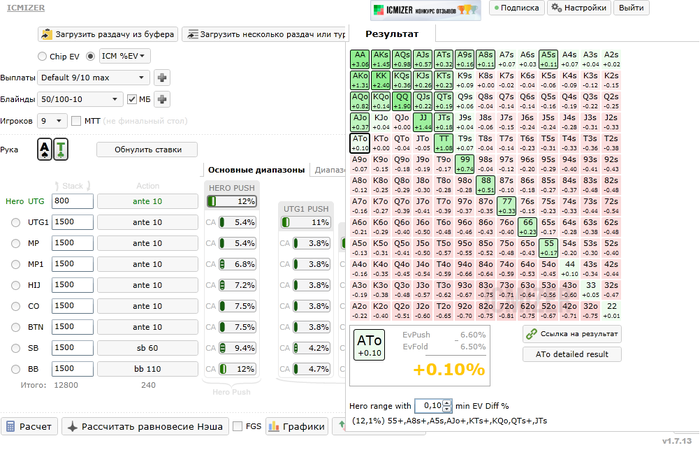Image resolution: width=700 pixels, height=450 pixels.
Task: Toggle the МБ checkbox
Action: pos(132,99)
